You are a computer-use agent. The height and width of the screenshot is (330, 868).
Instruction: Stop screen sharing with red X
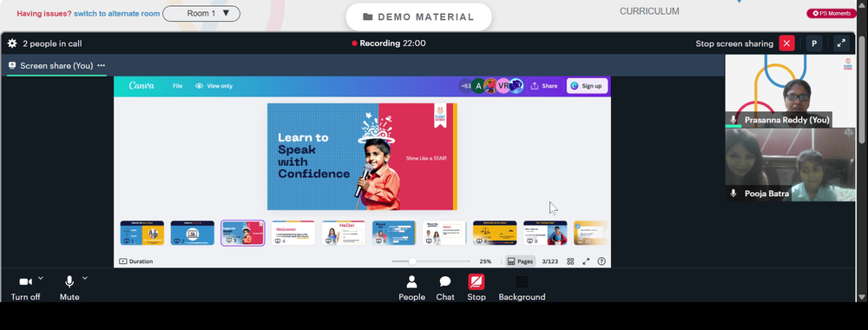coord(786,43)
